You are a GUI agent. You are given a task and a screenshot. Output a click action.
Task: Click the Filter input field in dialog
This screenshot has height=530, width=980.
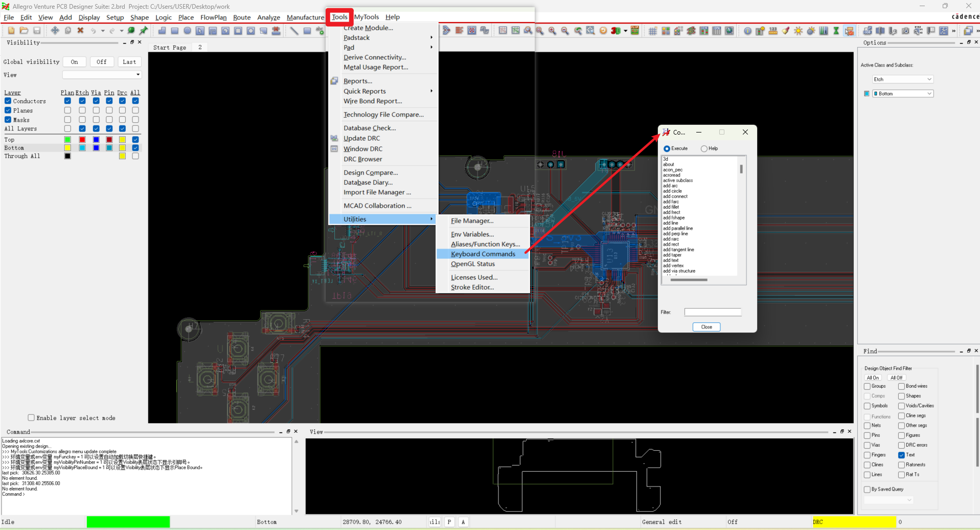pyautogui.click(x=713, y=312)
